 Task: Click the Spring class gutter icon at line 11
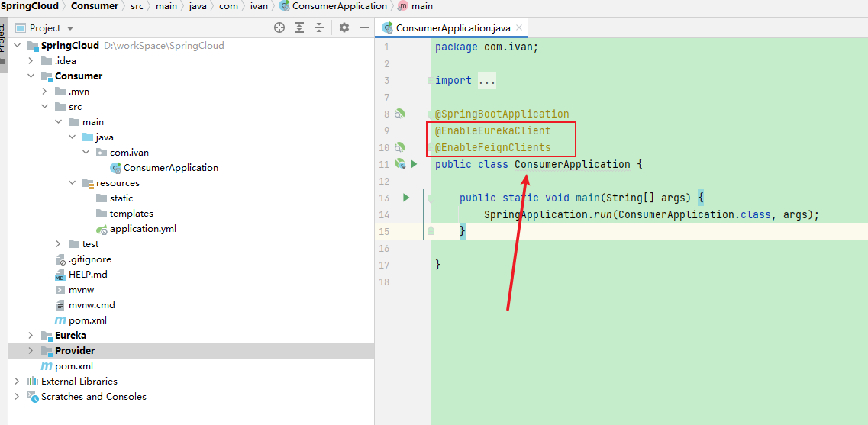click(x=400, y=164)
